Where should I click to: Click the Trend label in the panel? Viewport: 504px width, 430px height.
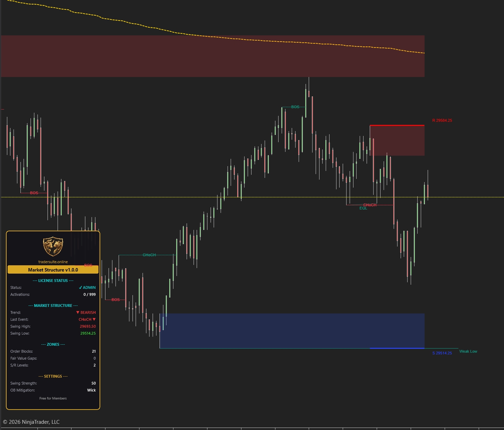point(16,312)
